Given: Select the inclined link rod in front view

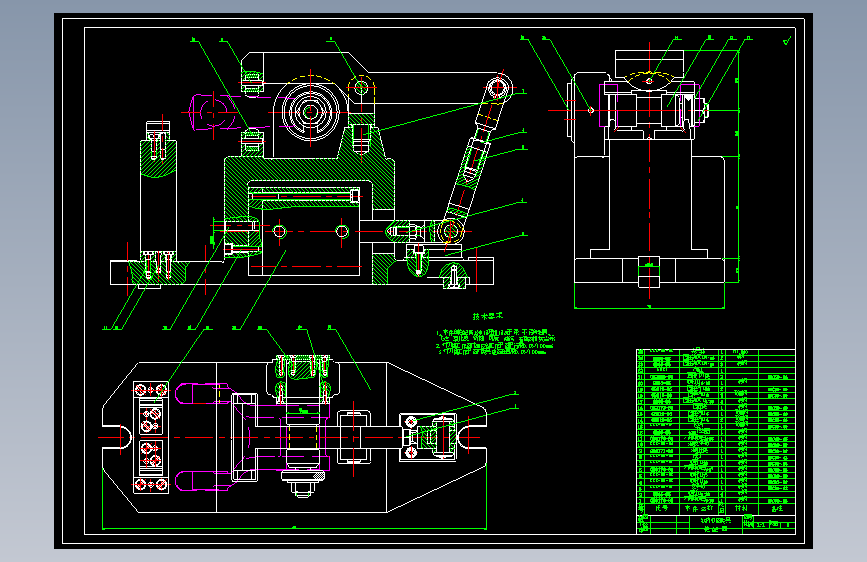Looking at the screenshot, I should [474, 155].
